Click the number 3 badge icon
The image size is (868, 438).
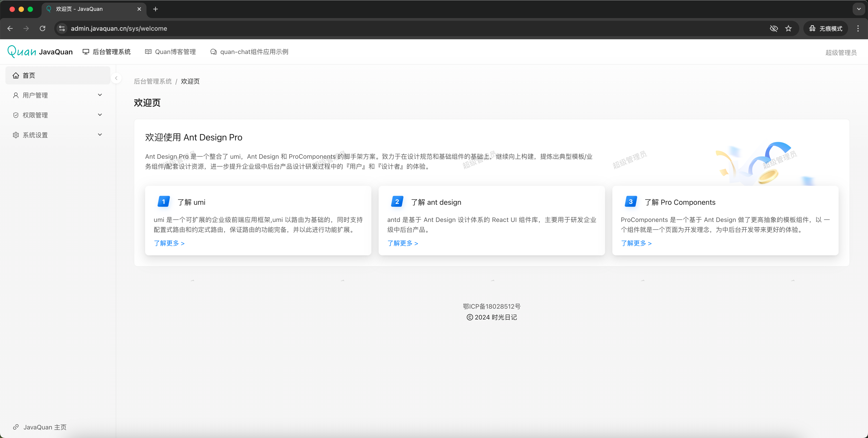(630, 202)
